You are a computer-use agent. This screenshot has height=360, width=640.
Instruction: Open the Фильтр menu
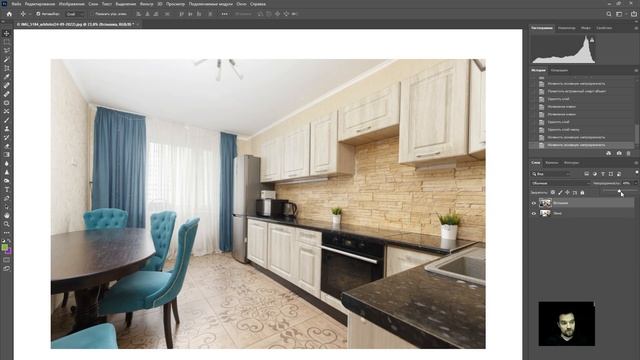(147, 4)
